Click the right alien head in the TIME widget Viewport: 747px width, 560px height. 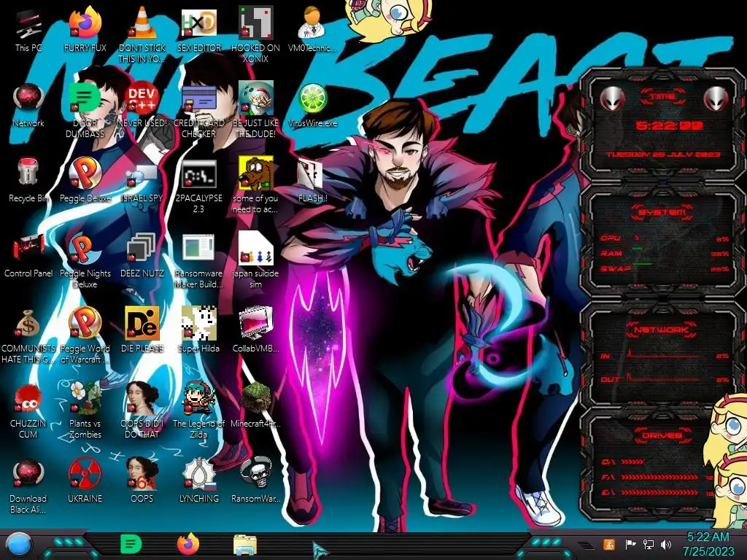(716, 98)
